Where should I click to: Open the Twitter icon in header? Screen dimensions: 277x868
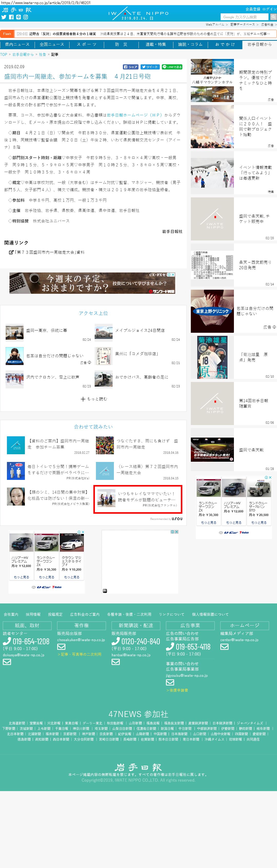pos(4,17)
